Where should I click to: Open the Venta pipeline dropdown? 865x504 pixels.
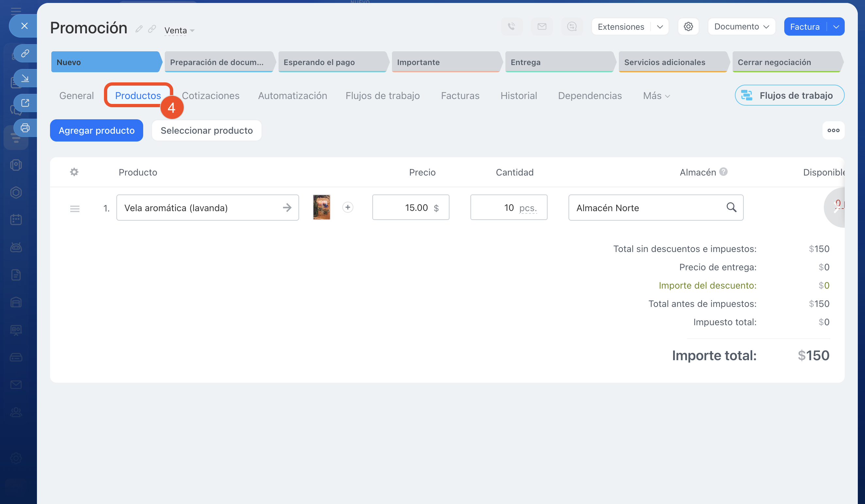click(179, 30)
